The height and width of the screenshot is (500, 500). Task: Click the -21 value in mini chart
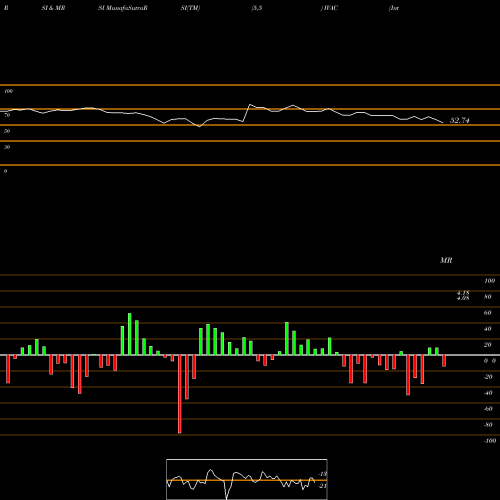tap(323, 486)
